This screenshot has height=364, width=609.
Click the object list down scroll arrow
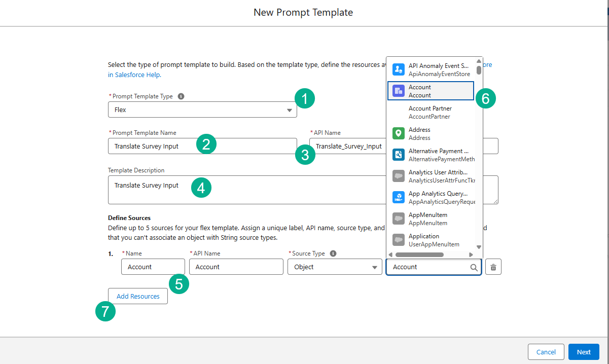coord(479,247)
